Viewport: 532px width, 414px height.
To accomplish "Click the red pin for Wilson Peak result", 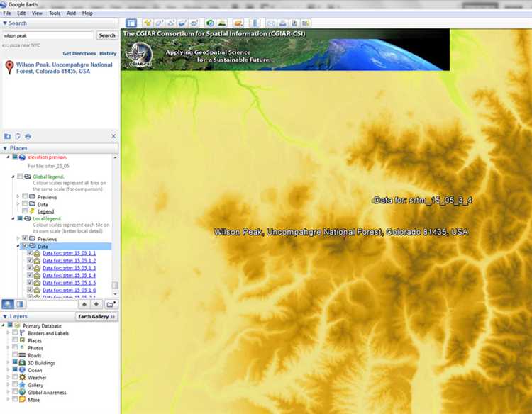I will pos(9,67).
